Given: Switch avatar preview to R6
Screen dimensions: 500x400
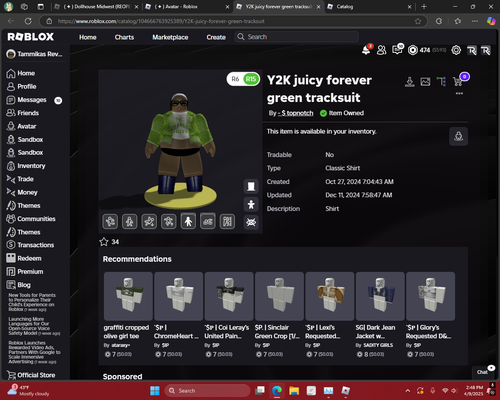Looking at the screenshot, I should pos(235,79).
